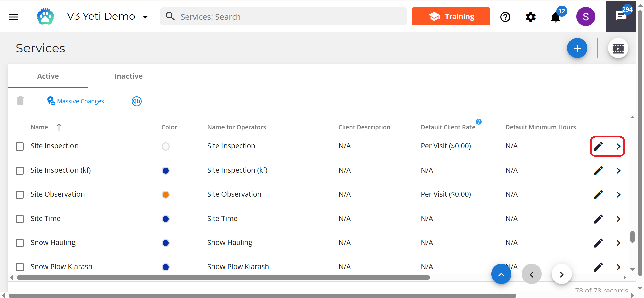Viewport: 644px width, 298px height.
Task: Open settings gear icon
Action: (x=530, y=17)
